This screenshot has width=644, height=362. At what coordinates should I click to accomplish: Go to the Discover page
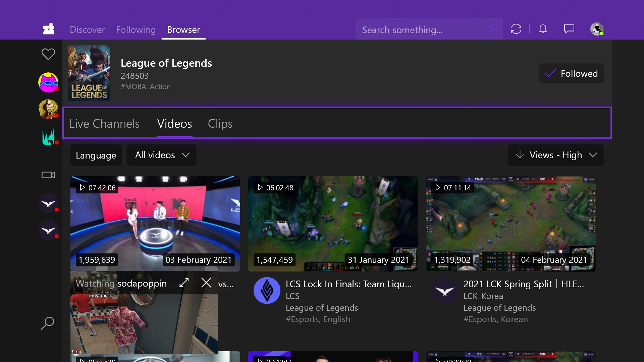[x=87, y=30]
